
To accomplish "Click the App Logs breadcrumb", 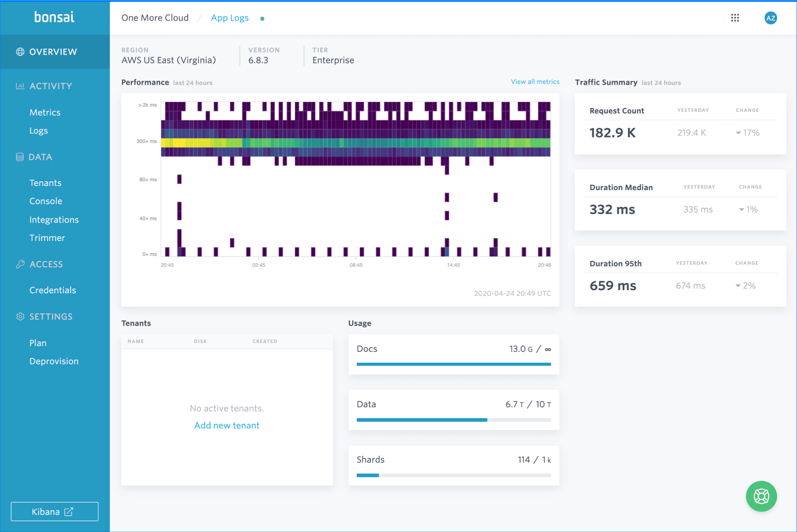I will pos(230,18).
